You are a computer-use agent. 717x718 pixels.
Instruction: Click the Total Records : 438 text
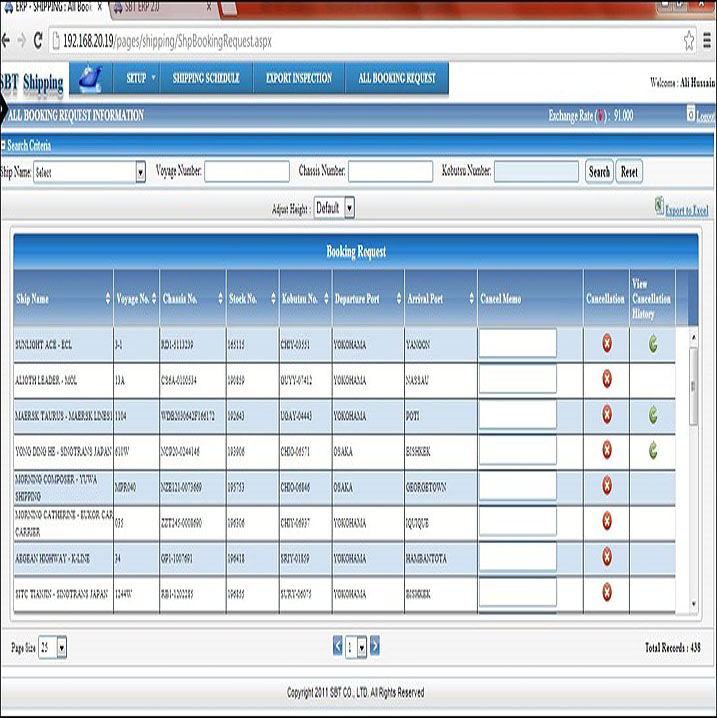coord(673,647)
